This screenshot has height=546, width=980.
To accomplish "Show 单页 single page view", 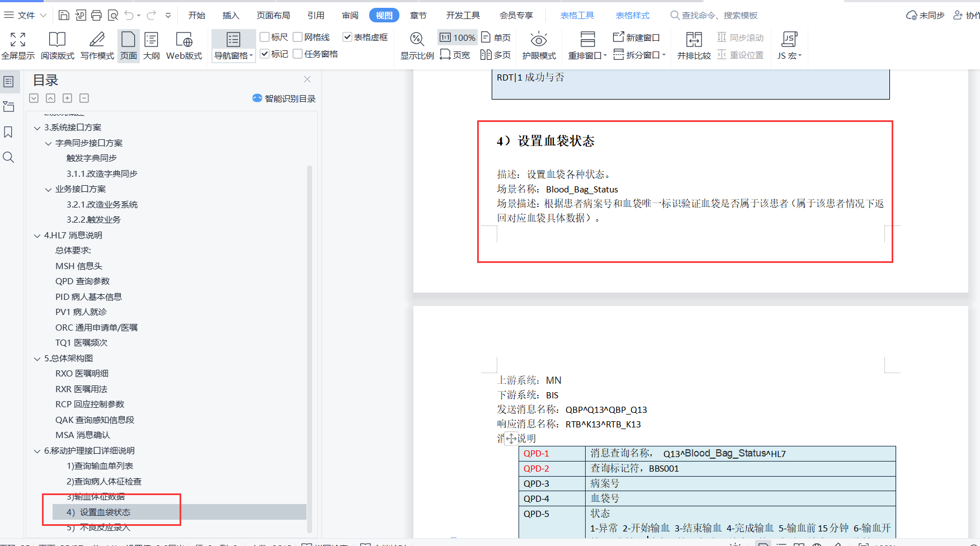I will pyautogui.click(x=496, y=37).
